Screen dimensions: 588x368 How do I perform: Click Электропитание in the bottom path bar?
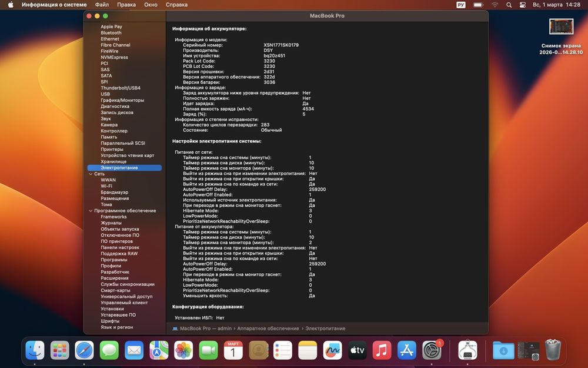click(x=325, y=328)
